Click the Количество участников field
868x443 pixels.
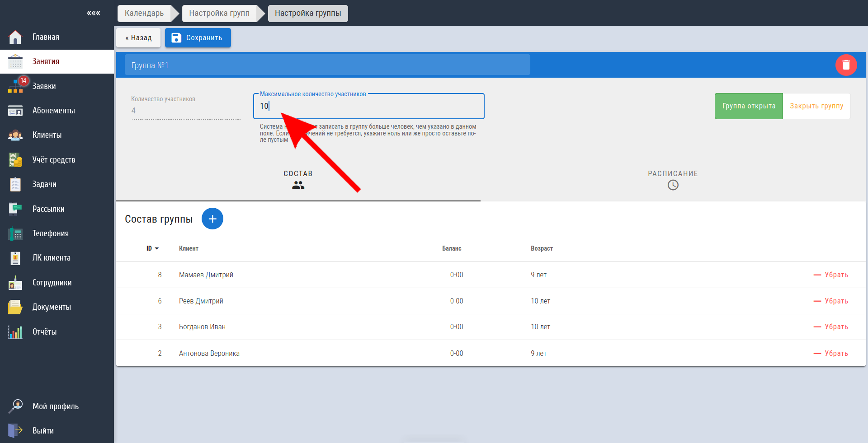pyautogui.click(x=186, y=107)
